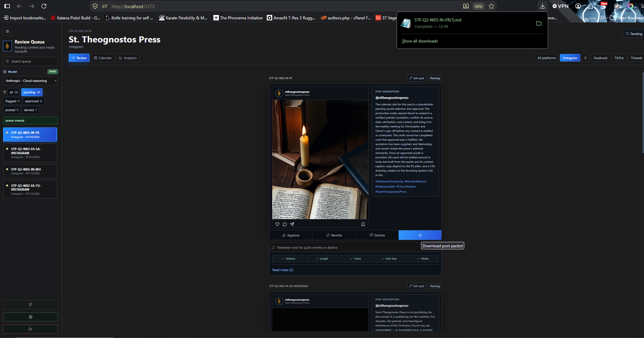Image resolution: width=644 pixels, height=338 pixels.
Task: Toggle the Anti-slop check chip
Action: tap(389, 259)
